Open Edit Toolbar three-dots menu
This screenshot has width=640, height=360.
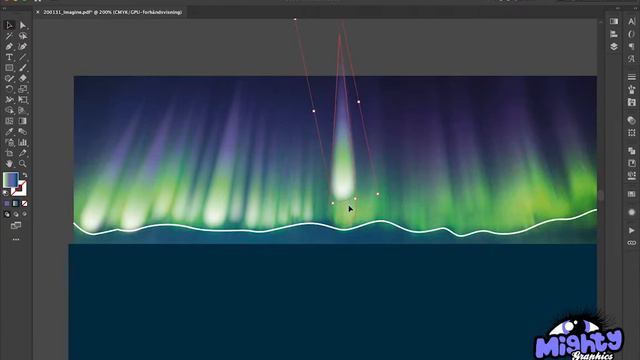(16, 240)
